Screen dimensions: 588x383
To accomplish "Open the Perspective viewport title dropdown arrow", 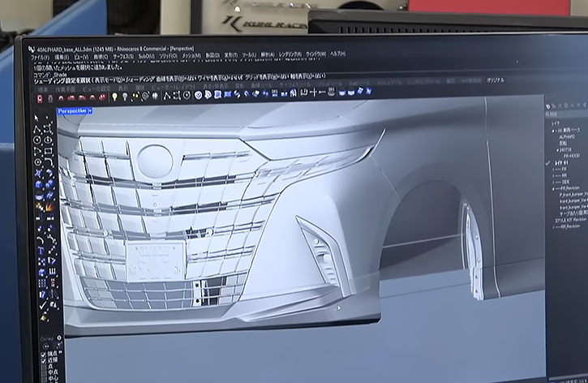I will [90, 110].
